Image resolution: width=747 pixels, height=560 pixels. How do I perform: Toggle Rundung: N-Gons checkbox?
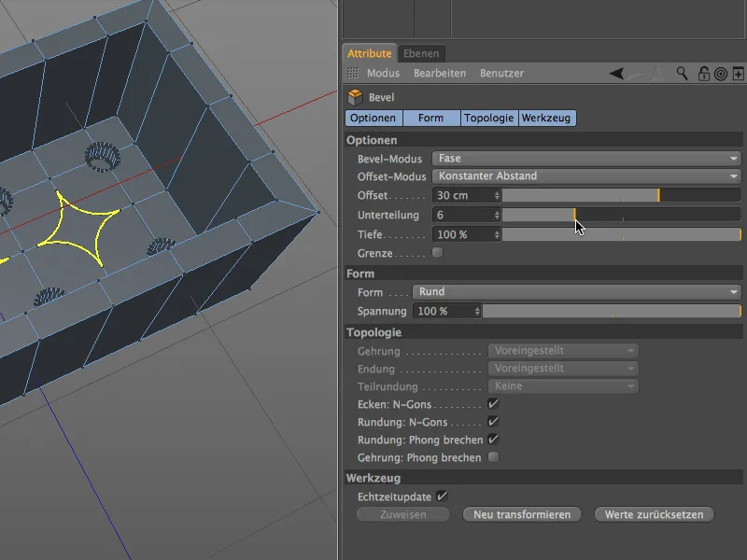click(x=494, y=422)
